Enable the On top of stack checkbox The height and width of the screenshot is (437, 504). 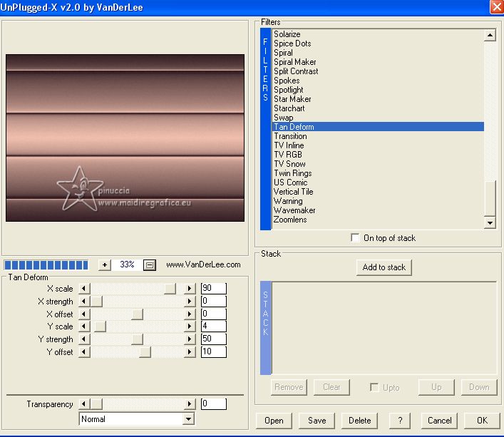355,238
